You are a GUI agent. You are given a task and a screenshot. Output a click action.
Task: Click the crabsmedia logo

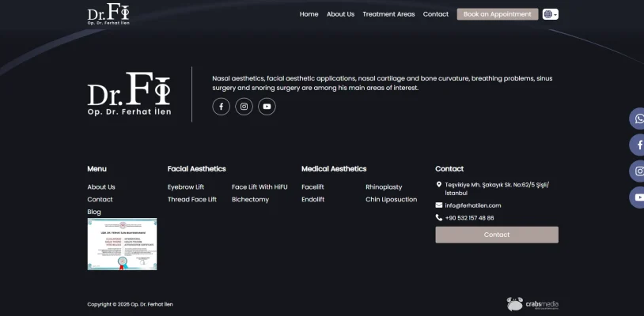coord(532,304)
